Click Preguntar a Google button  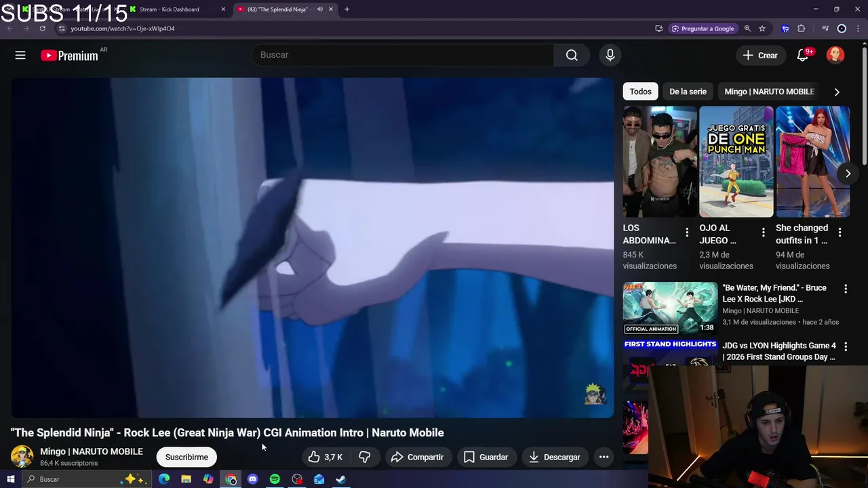(703, 28)
